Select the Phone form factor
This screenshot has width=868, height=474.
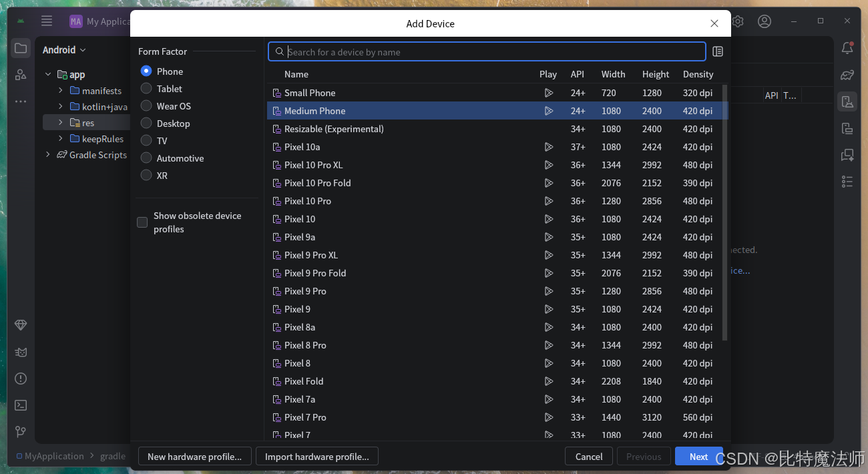146,71
